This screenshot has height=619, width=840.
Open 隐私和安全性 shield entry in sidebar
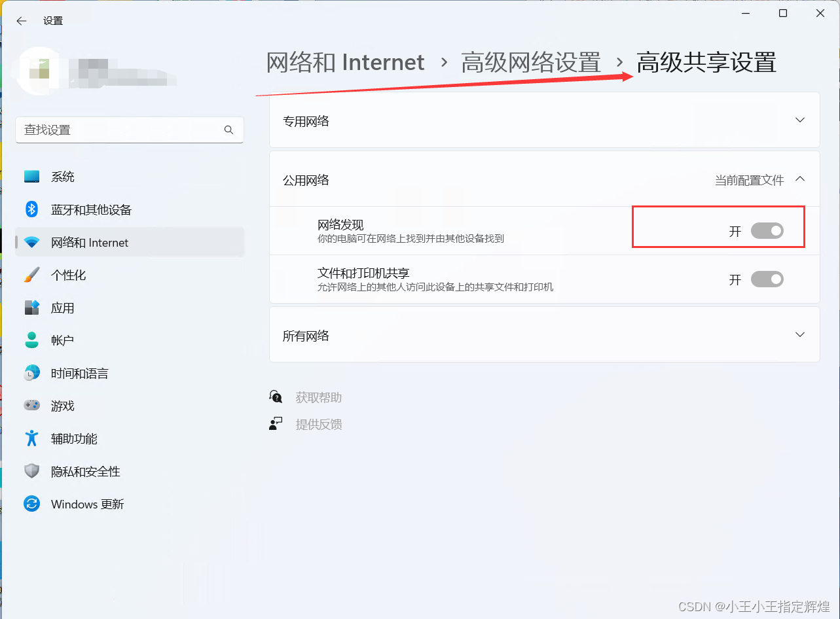(31, 471)
